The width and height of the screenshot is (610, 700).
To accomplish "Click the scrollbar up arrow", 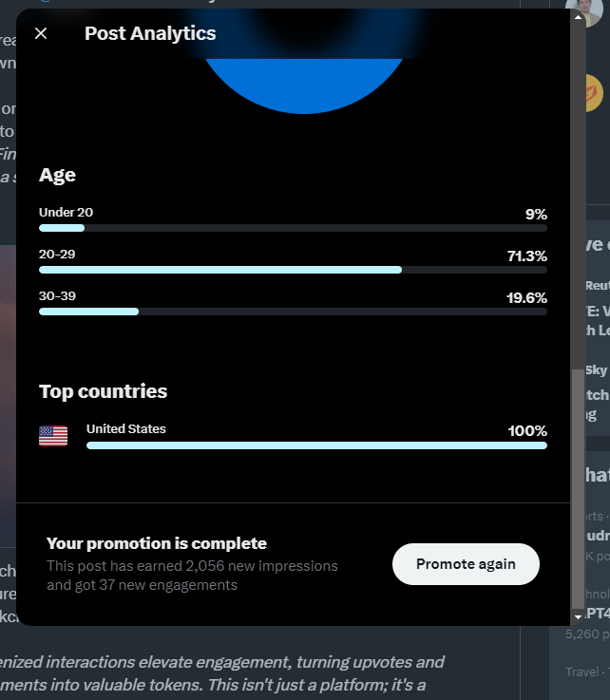I will click(578, 17).
